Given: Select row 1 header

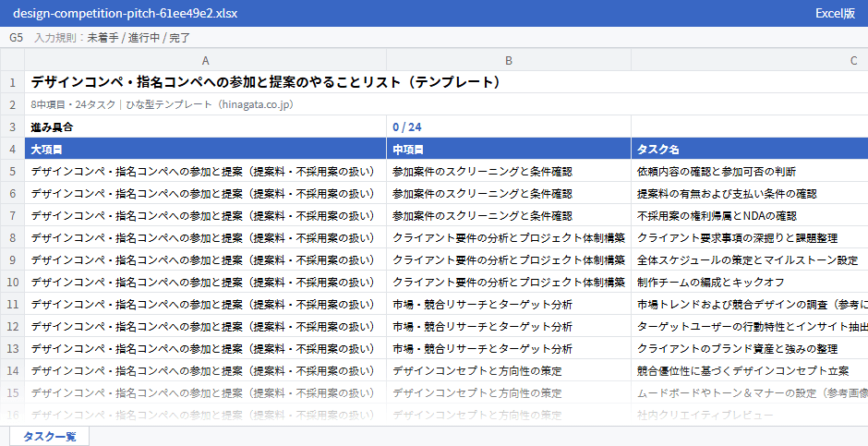Looking at the screenshot, I should (12, 82).
